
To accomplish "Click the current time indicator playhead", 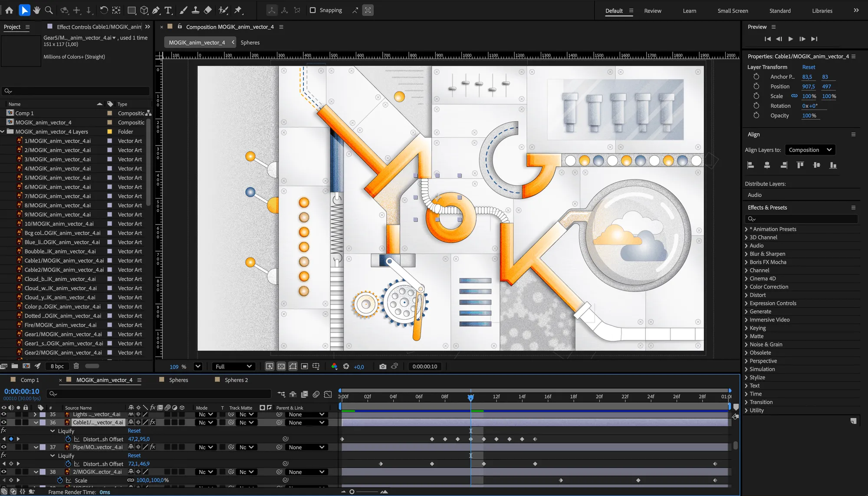I will pyautogui.click(x=470, y=397).
